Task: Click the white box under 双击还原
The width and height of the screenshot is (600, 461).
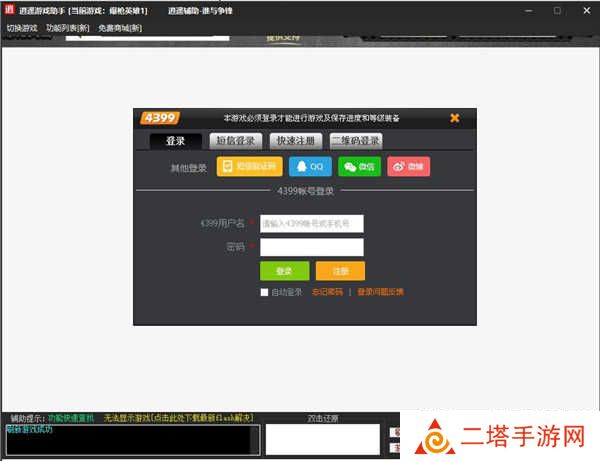Action: click(323, 440)
